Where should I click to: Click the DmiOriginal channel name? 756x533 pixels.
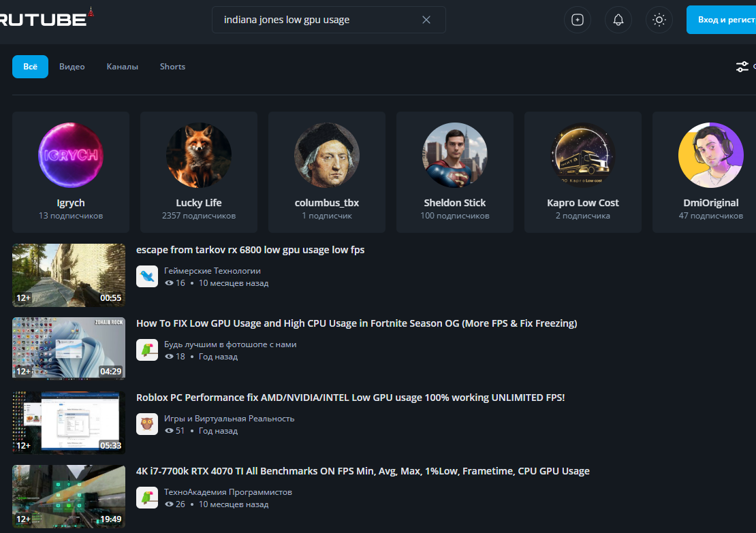tap(710, 203)
